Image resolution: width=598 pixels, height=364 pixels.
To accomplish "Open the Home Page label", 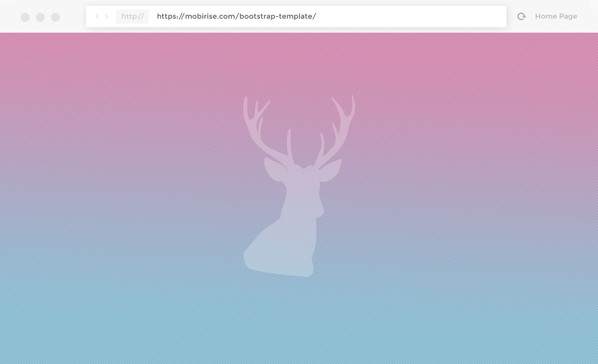I will pyautogui.click(x=556, y=16).
